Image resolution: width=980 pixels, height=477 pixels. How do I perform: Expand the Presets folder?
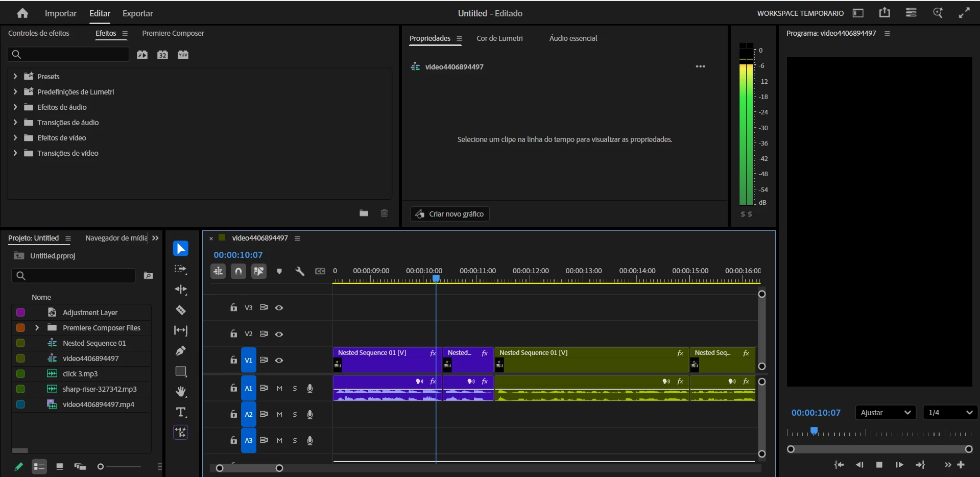pyautogui.click(x=15, y=76)
